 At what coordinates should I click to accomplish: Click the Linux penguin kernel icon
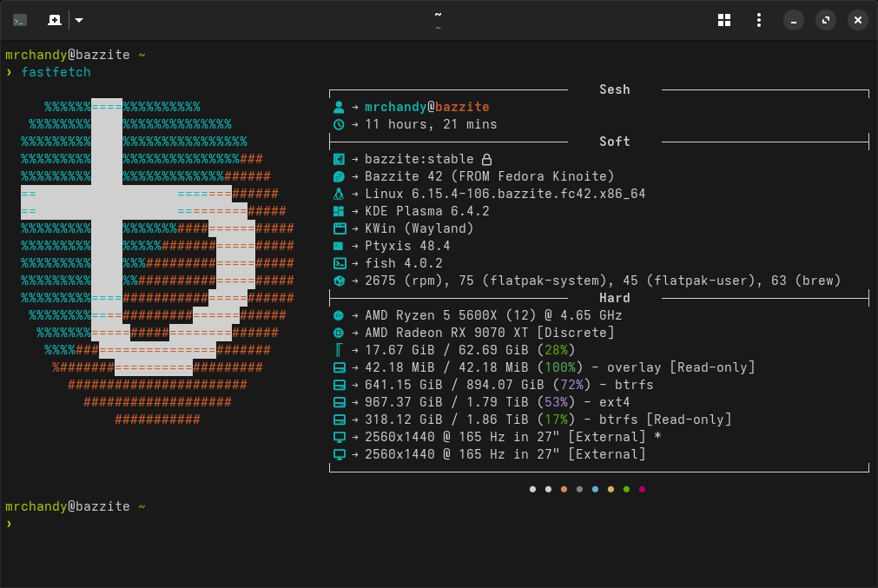click(x=339, y=194)
